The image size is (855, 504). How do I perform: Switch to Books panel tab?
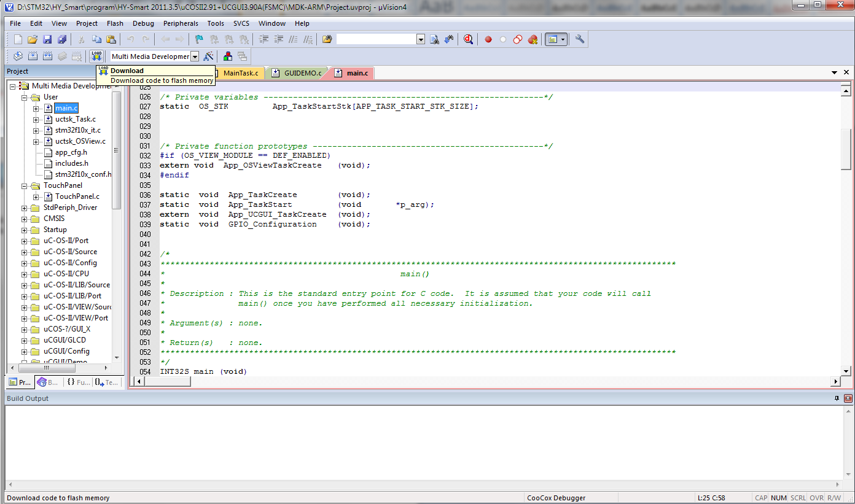click(48, 382)
